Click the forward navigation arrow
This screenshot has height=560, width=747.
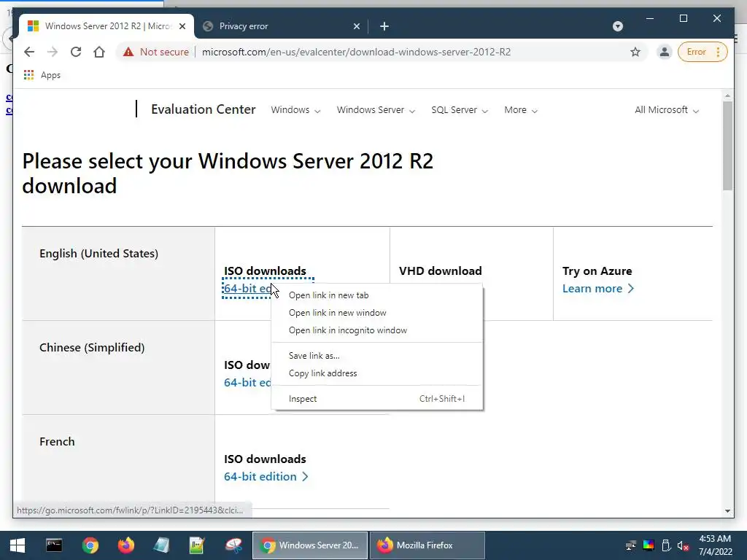click(53, 52)
